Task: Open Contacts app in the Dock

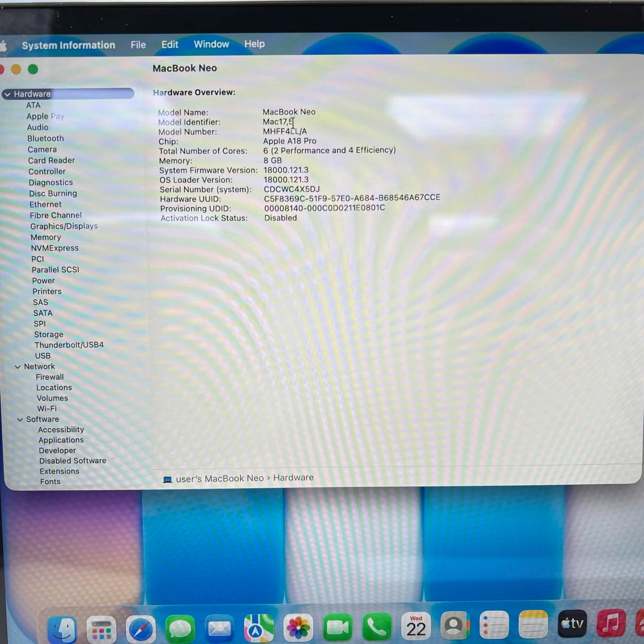Action: pyautogui.click(x=455, y=625)
